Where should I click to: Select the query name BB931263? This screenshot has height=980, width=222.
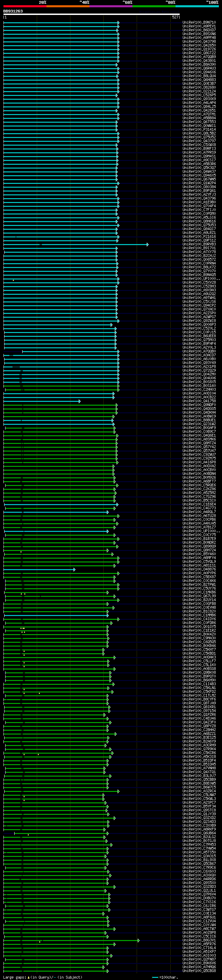(13, 11)
